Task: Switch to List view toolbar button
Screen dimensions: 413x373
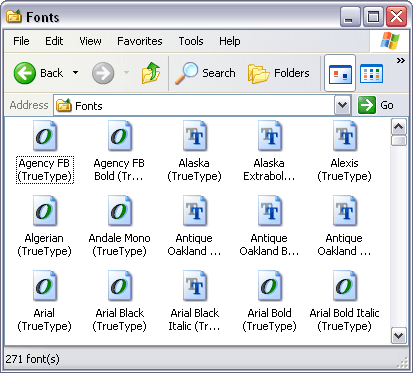Action: (x=372, y=73)
